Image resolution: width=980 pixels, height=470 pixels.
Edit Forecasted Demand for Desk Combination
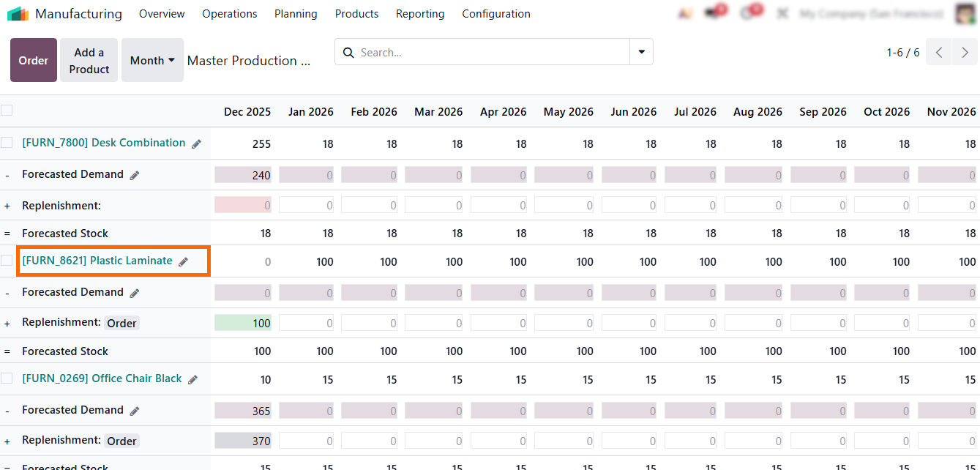[x=134, y=176]
